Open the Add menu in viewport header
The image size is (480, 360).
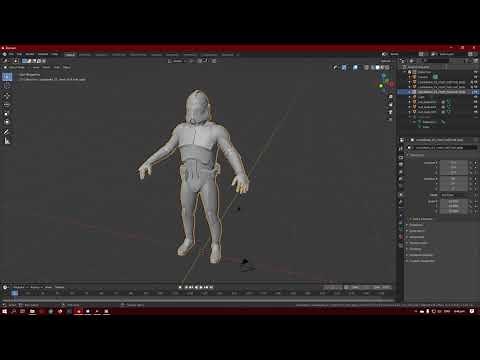click(57, 67)
